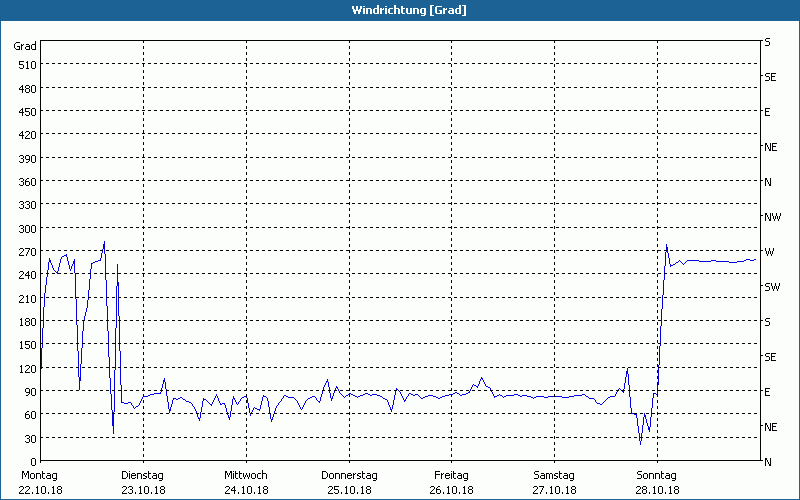Click the 270 degree y-axis label

coord(27,252)
